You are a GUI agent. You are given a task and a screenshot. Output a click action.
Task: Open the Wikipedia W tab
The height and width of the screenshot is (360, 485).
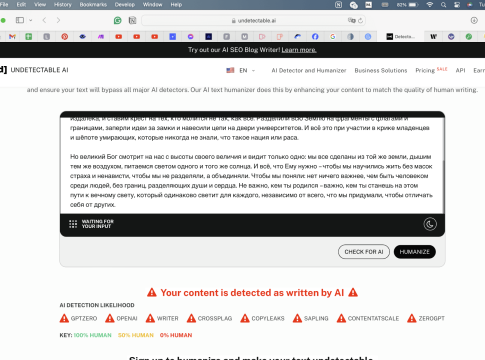(433, 37)
